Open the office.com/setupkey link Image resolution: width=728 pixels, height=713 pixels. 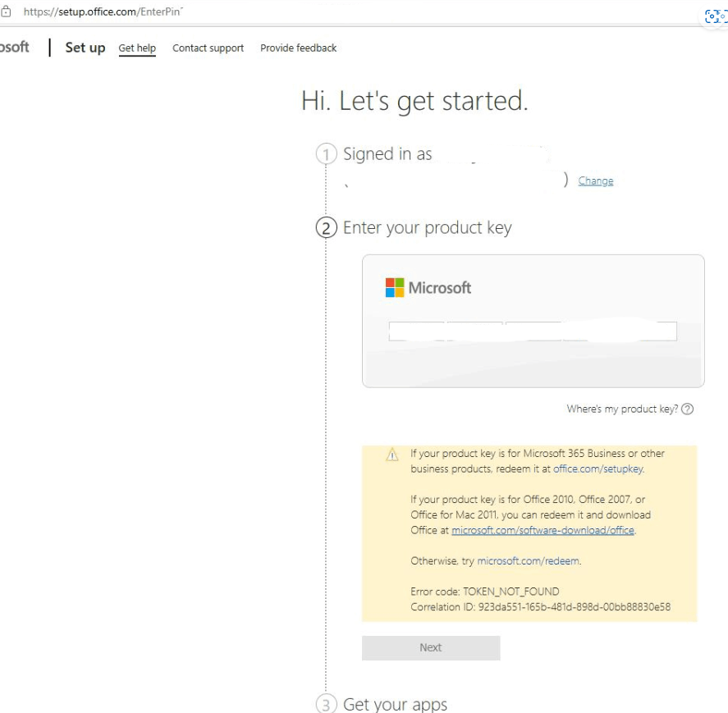coord(598,468)
